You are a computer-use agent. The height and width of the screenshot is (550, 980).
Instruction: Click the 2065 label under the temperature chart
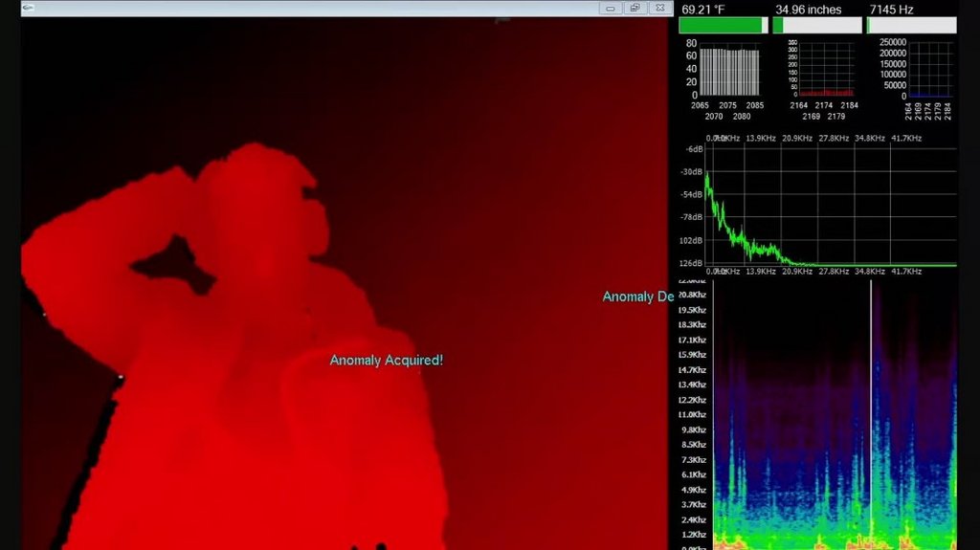pos(700,105)
